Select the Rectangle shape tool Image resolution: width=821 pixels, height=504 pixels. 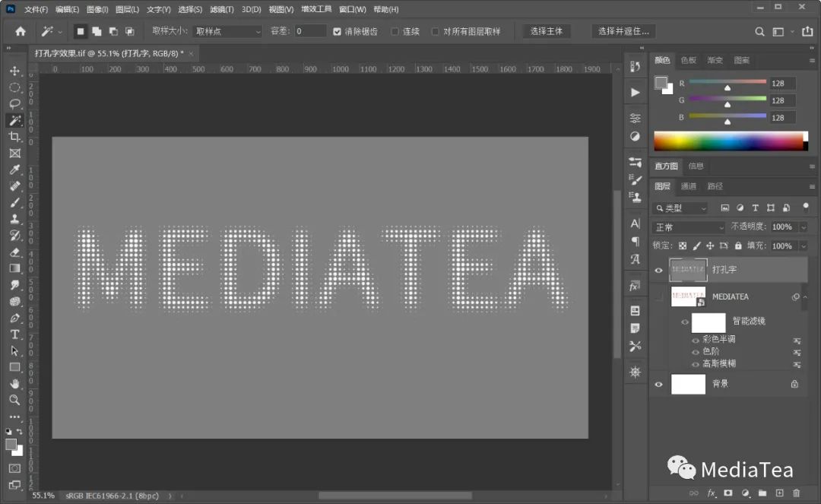(x=14, y=367)
